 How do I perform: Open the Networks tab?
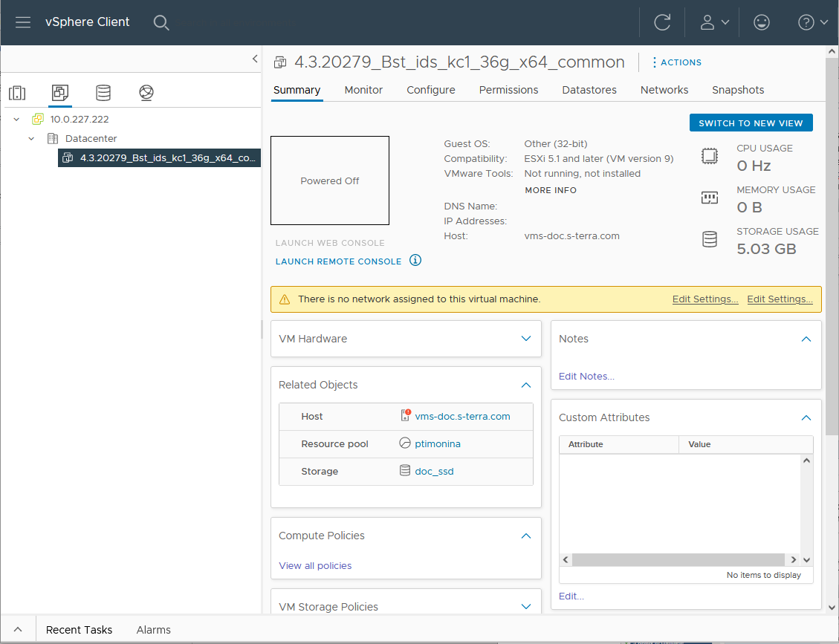(x=664, y=90)
